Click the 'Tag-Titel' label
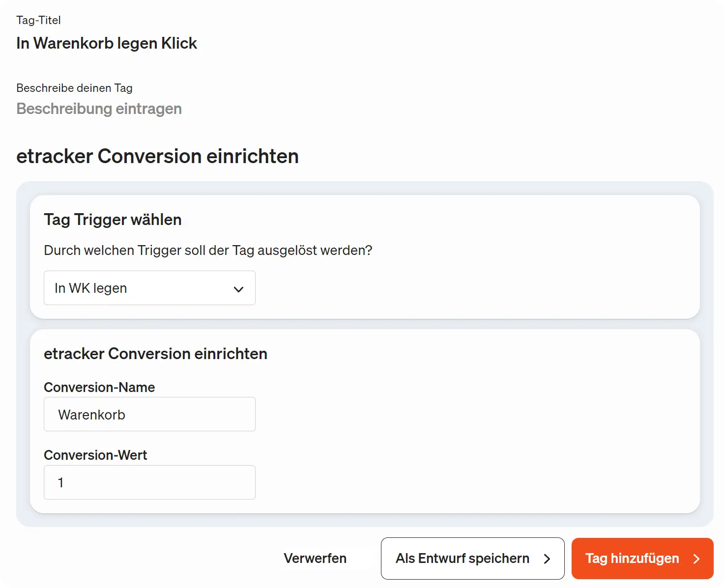 (38, 20)
